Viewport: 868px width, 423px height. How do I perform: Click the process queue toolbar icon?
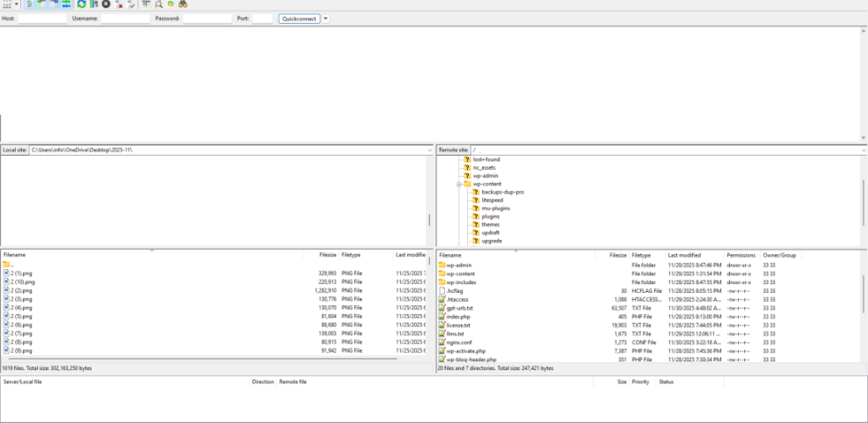coord(93,4)
